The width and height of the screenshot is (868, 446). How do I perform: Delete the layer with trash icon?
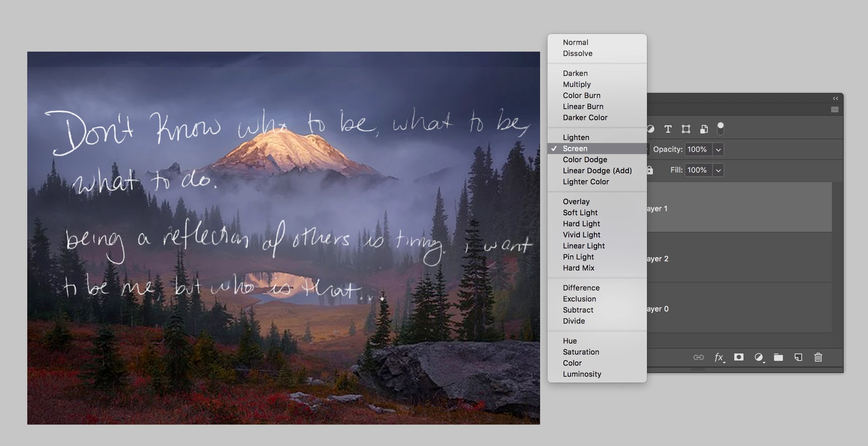coord(818,357)
